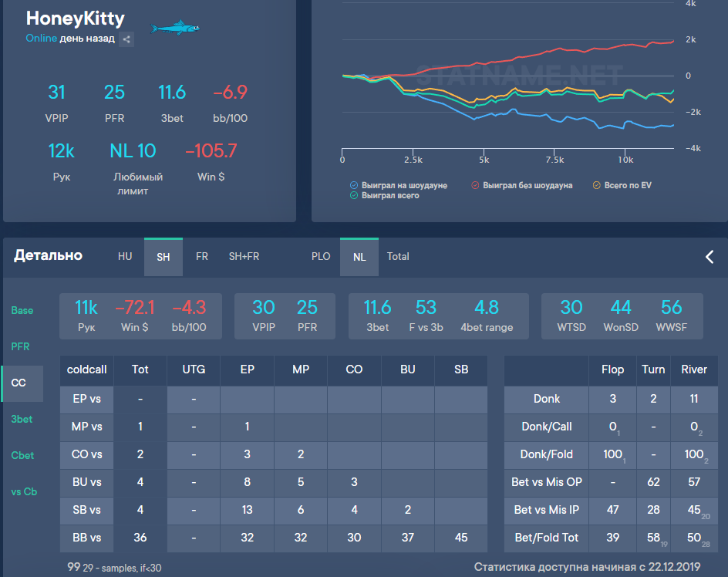Click the HoneyKitty player name
The image size is (728, 577).
point(75,19)
